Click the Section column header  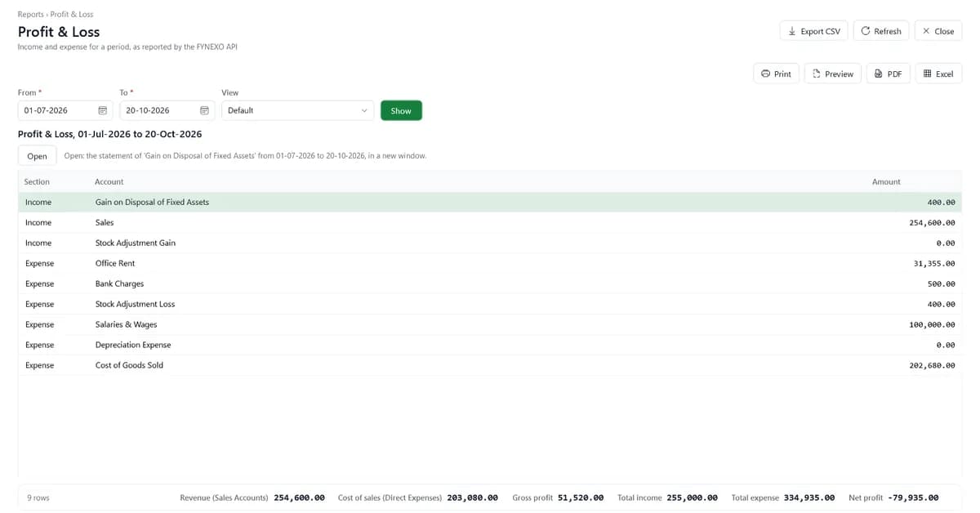[38, 181]
